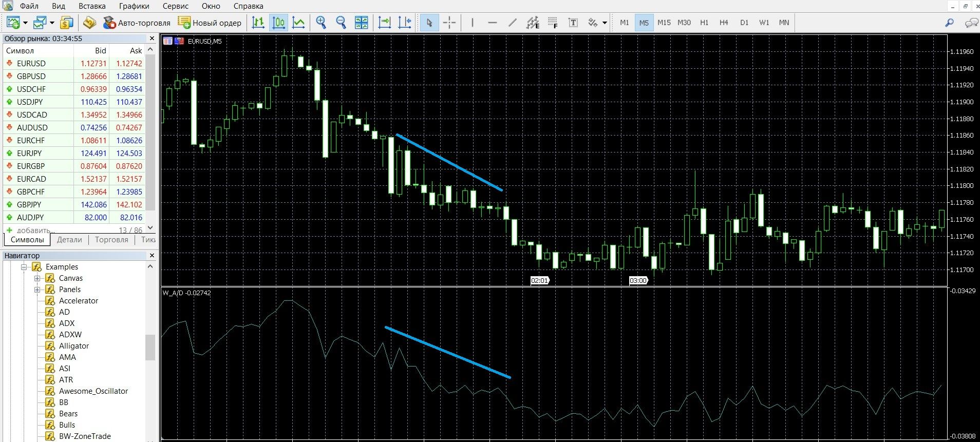Open the shapes objects dropdown arrow
This screenshot has width=980, height=442.
(605, 23)
